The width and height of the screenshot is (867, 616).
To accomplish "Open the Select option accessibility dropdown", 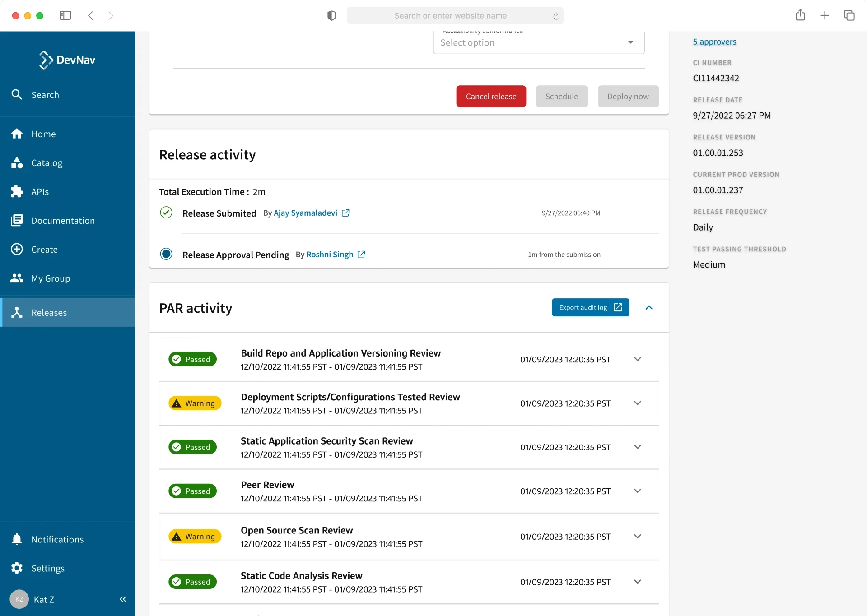I will pyautogui.click(x=538, y=42).
